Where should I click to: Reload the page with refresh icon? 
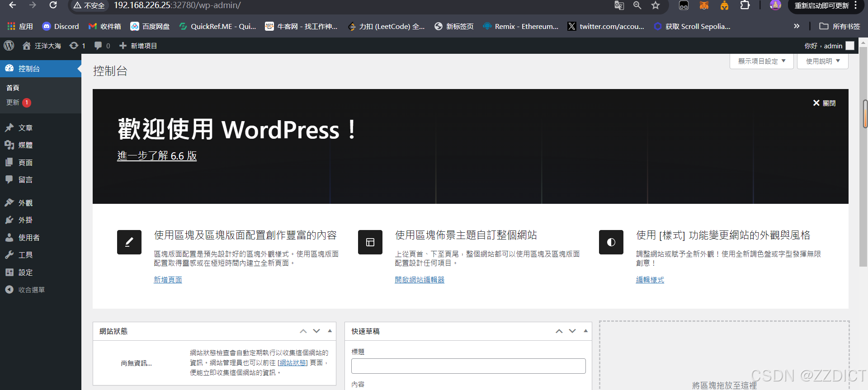point(53,5)
